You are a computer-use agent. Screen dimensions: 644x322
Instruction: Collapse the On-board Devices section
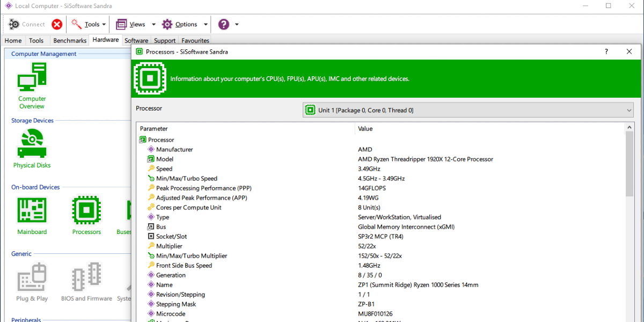point(35,187)
